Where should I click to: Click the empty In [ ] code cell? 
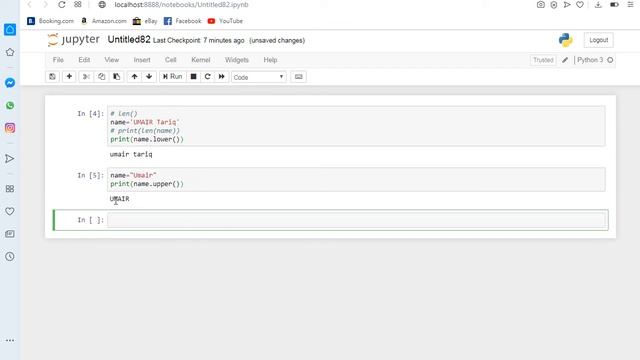pos(356,220)
